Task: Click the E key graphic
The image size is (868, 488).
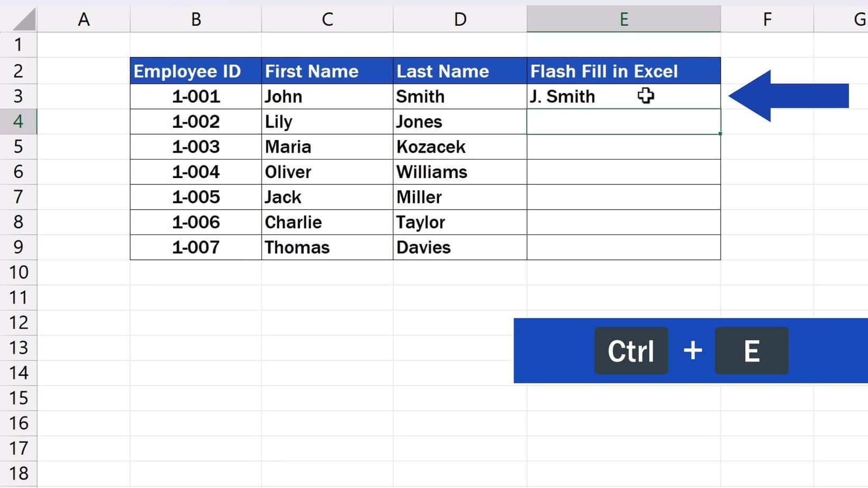Action: point(752,351)
